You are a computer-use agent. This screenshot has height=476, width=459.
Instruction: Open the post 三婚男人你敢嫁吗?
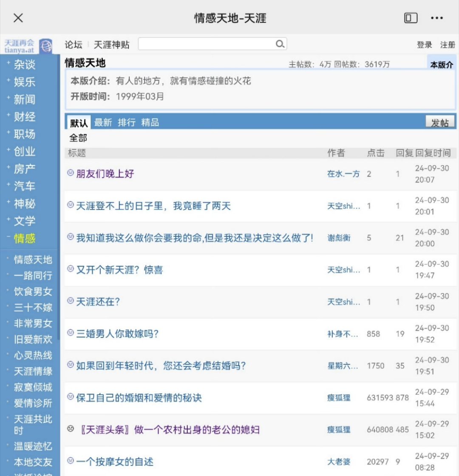[x=117, y=334]
